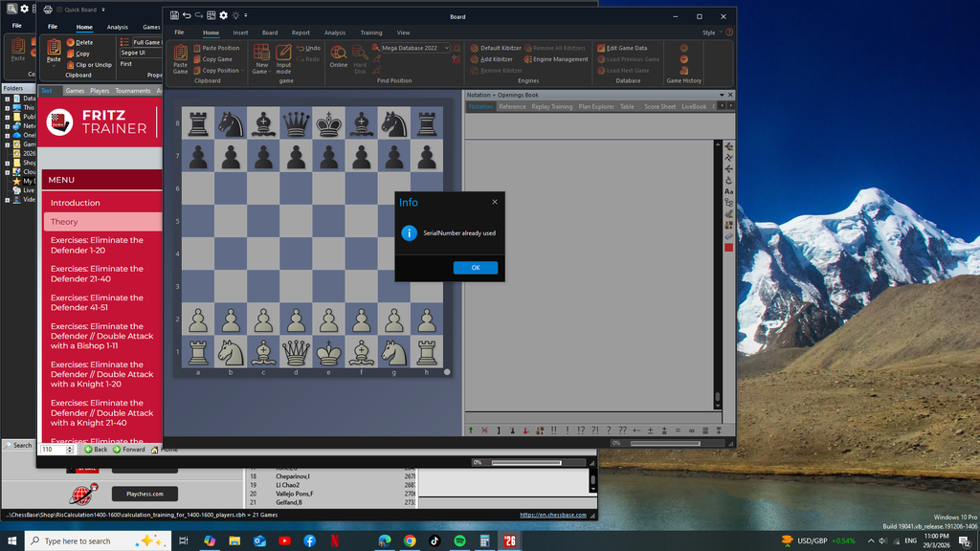Open Analysis tab in database window

[x=117, y=27]
